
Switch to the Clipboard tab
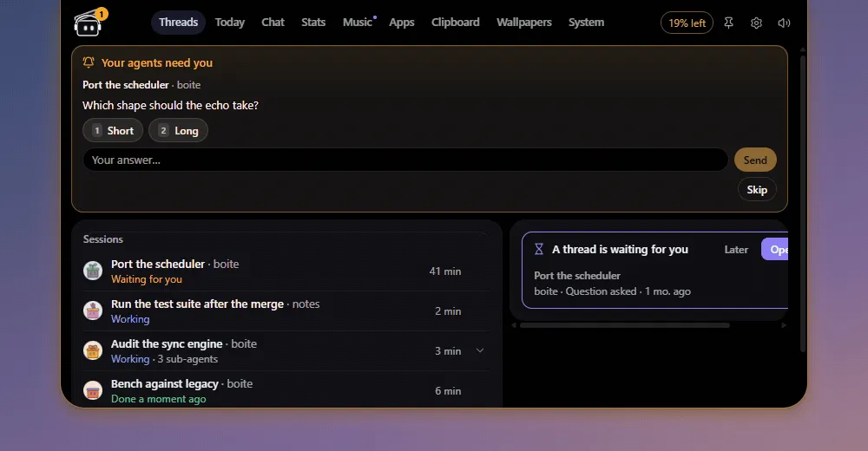coord(456,23)
